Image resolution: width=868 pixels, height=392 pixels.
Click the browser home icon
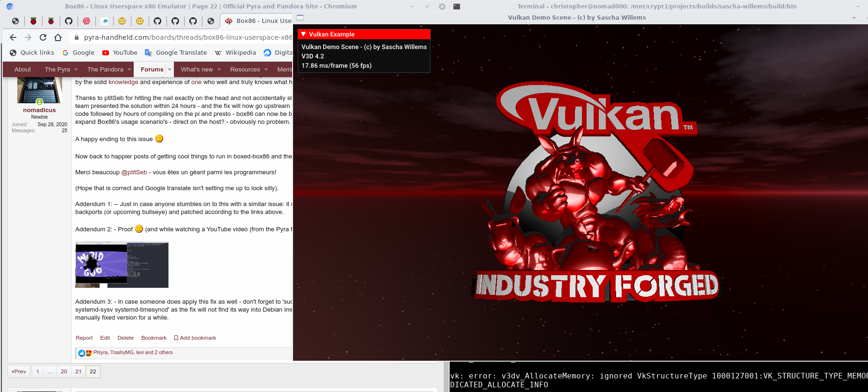click(x=58, y=37)
